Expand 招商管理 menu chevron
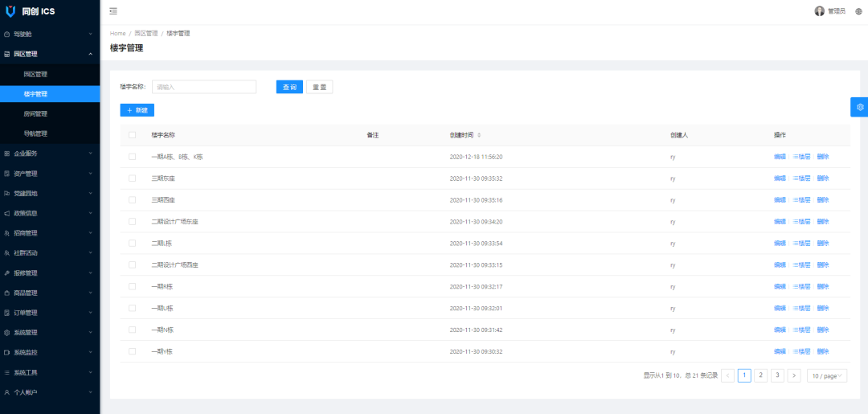Viewport: 868px width, 414px height. tap(90, 233)
